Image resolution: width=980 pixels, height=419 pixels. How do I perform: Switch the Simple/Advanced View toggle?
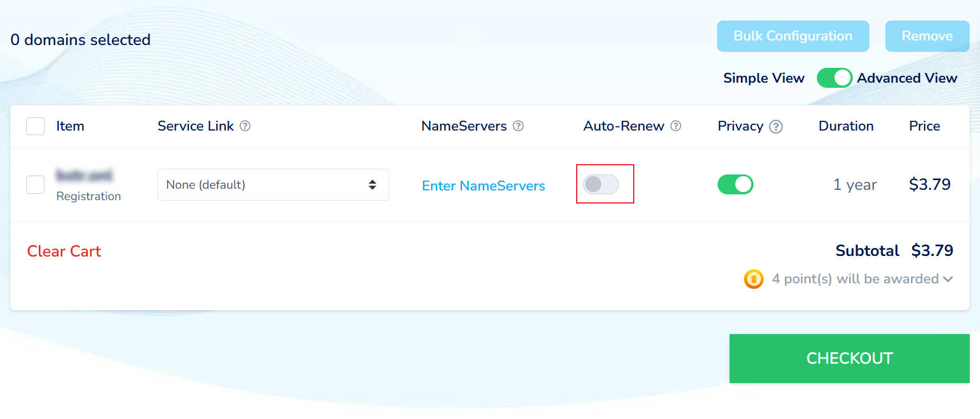coord(834,78)
